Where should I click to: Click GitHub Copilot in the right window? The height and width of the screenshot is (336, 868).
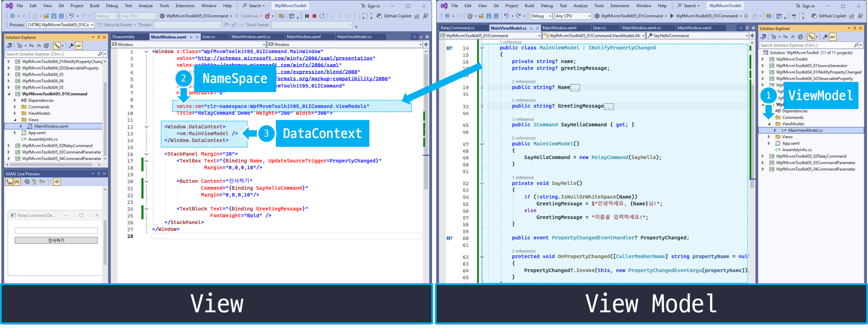point(828,16)
